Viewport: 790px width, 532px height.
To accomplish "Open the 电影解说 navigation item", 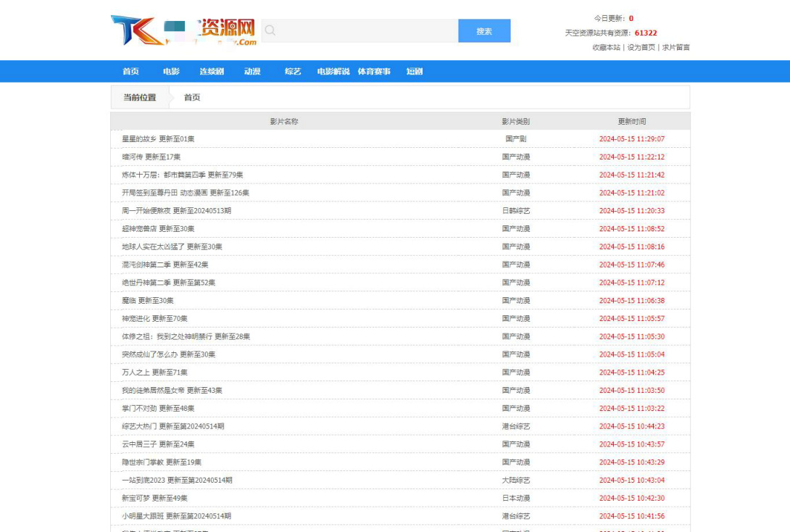I will (333, 72).
